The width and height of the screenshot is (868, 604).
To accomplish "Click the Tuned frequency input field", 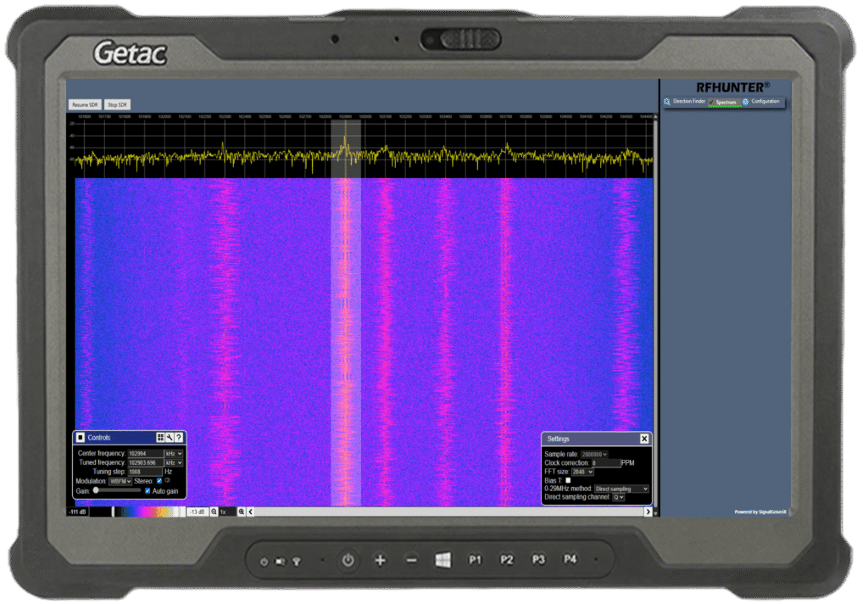I will click(x=145, y=462).
